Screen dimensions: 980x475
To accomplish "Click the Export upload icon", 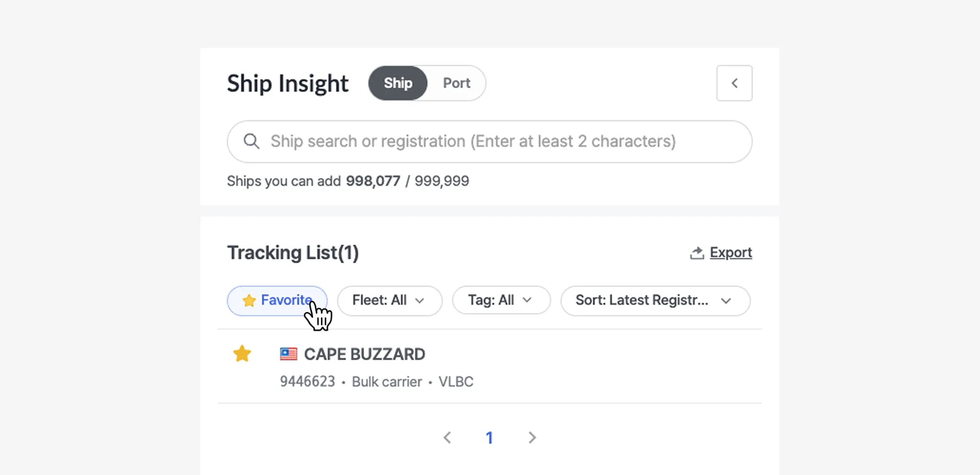I will click(697, 253).
